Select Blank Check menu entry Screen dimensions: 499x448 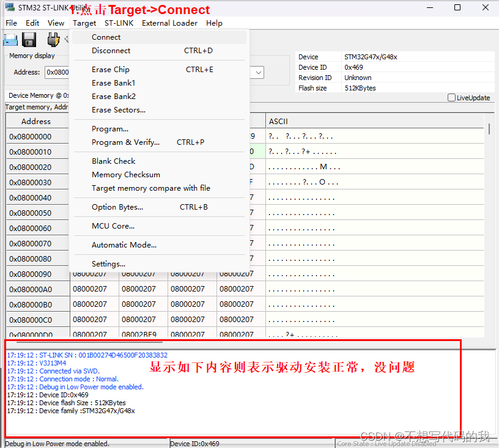click(159, 161)
